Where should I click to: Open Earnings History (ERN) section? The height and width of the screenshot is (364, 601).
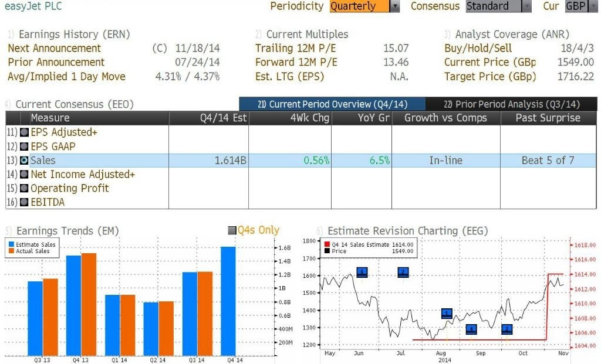tap(75, 35)
